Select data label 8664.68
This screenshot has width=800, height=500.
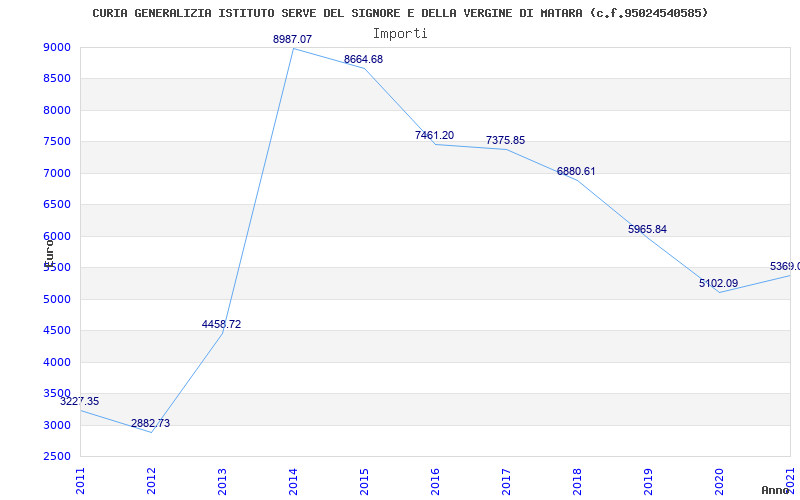click(363, 59)
